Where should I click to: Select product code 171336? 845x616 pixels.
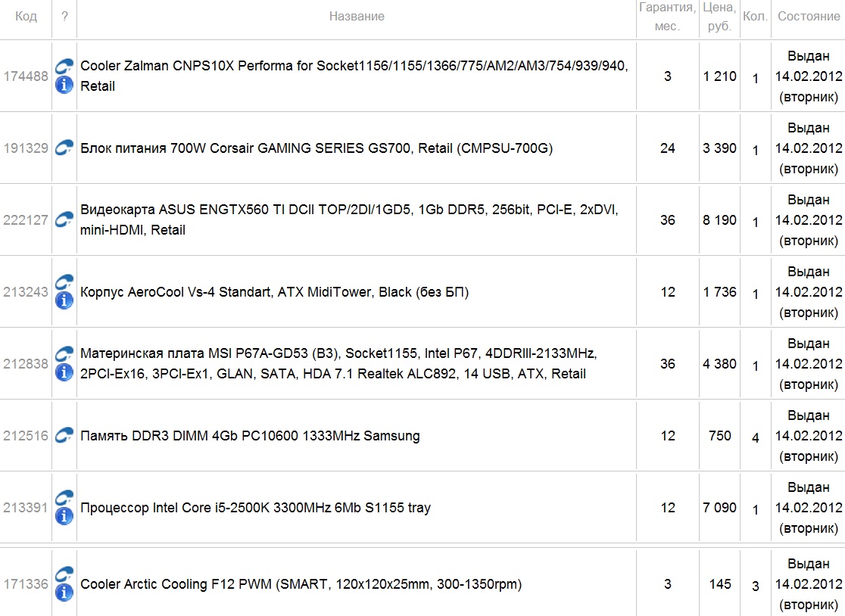[x=26, y=584]
